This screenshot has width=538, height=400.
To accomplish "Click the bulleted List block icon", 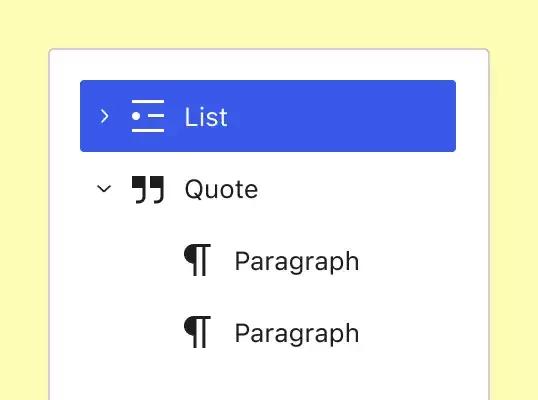I will (148, 116).
